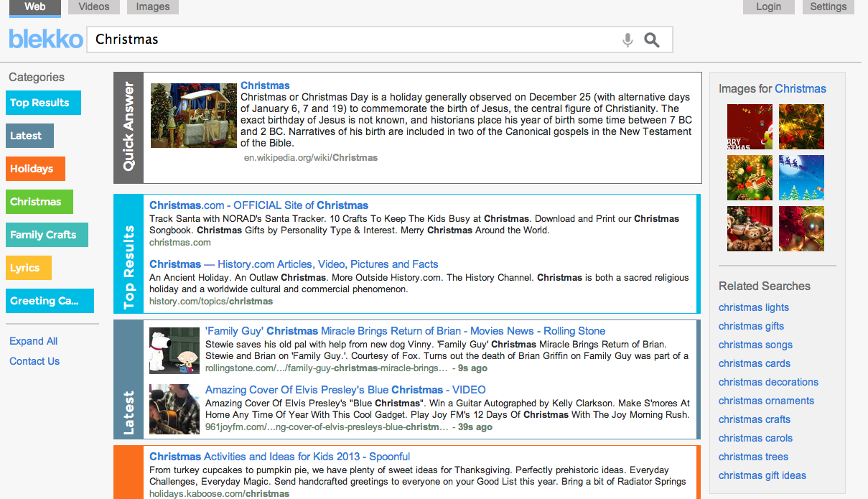The width and height of the screenshot is (868, 499).
Task: Search related term christmas trees
Action: pos(754,457)
